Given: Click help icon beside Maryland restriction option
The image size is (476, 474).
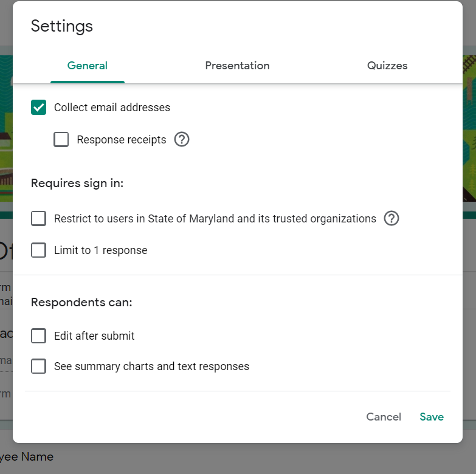Looking at the screenshot, I should (391, 219).
